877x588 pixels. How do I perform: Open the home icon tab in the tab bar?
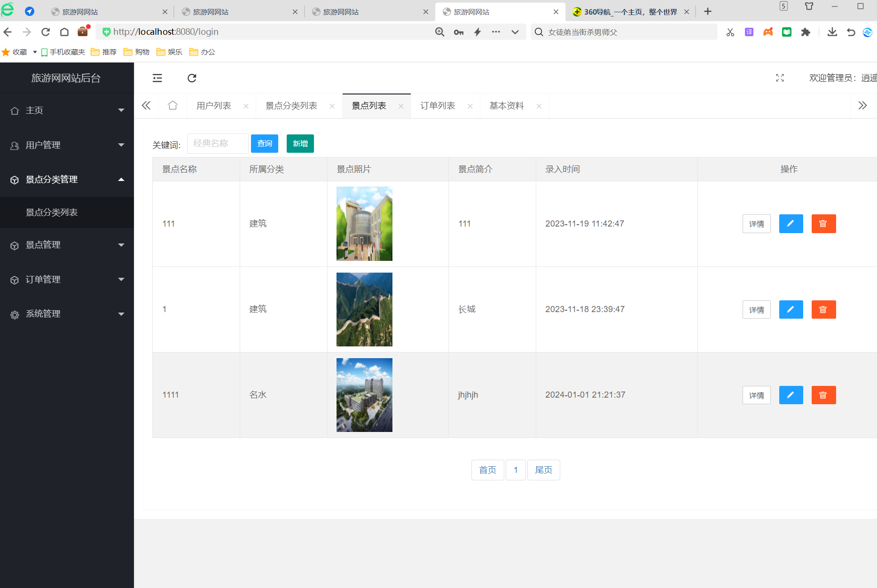click(x=172, y=105)
